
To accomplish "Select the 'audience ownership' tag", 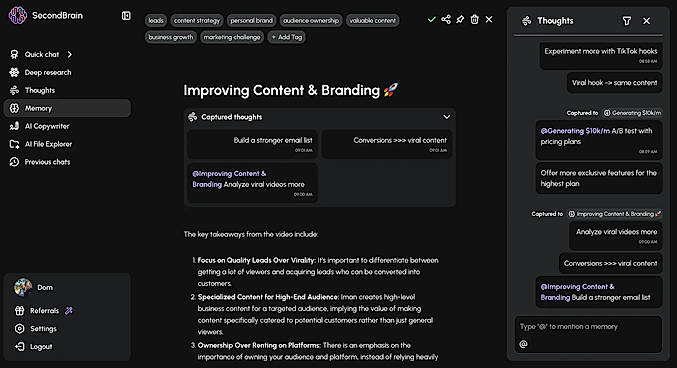I will [311, 20].
